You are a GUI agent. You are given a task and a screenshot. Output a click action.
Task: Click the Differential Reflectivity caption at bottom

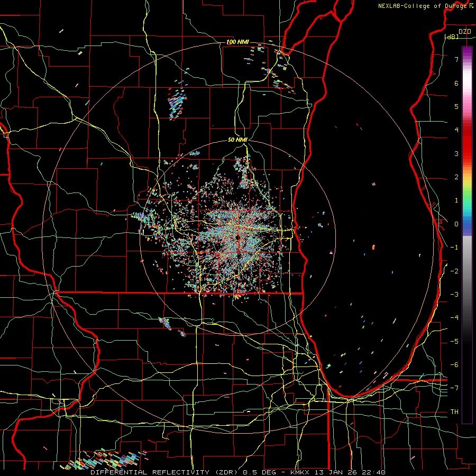pyautogui.click(x=239, y=472)
